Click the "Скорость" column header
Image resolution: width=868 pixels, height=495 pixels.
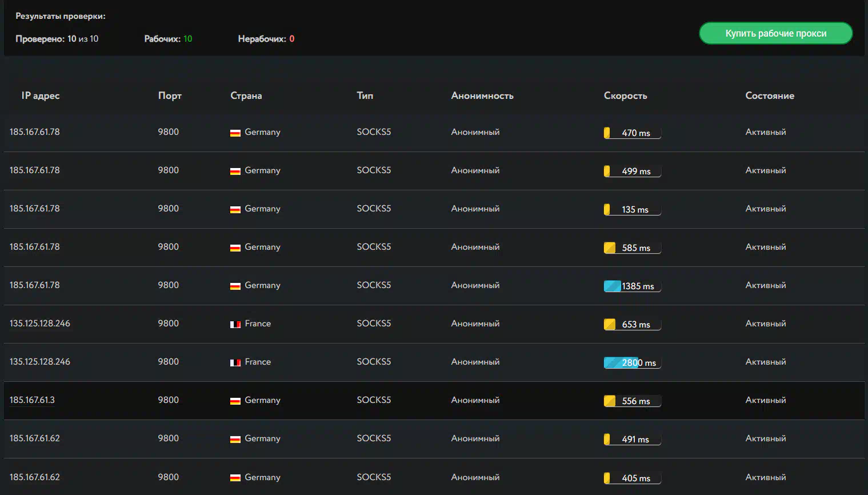coord(626,95)
